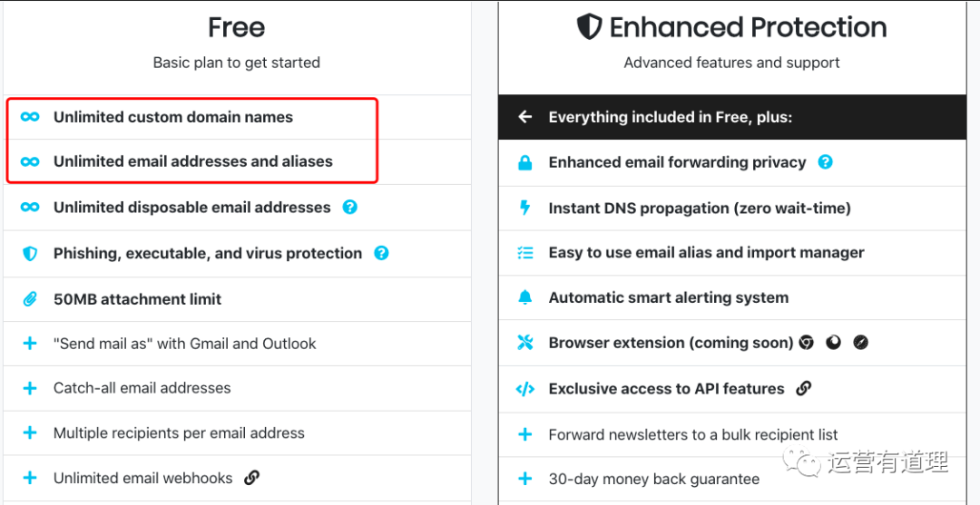
Task: Expand the Forward newsletters plus icon
Action: (524, 434)
